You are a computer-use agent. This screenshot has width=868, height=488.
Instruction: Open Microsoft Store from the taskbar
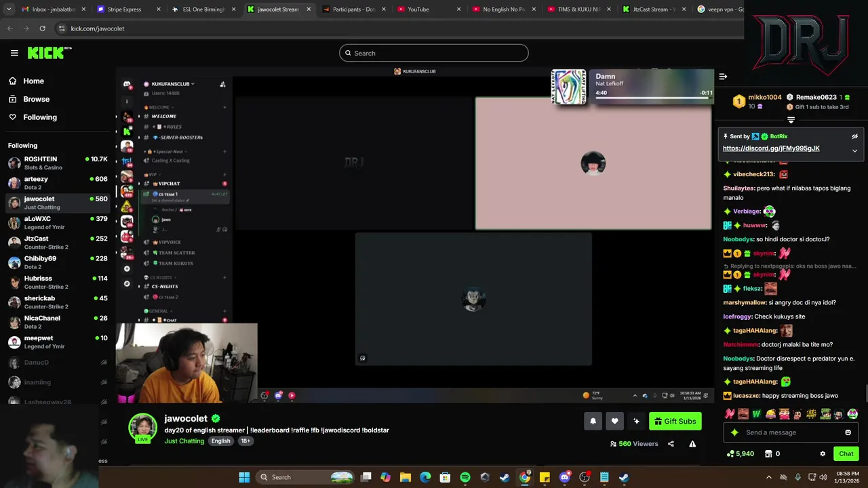(x=445, y=477)
